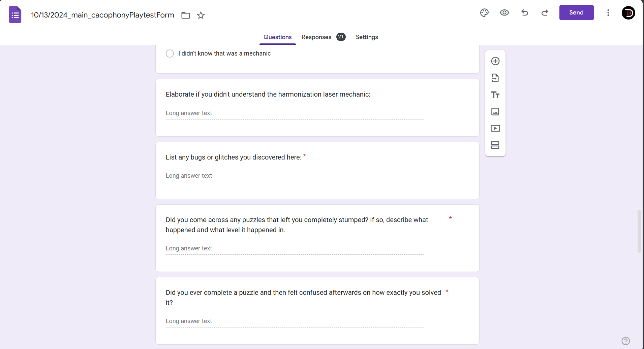
Task: Click the bugs or glitches answer field
Action: 294,176
